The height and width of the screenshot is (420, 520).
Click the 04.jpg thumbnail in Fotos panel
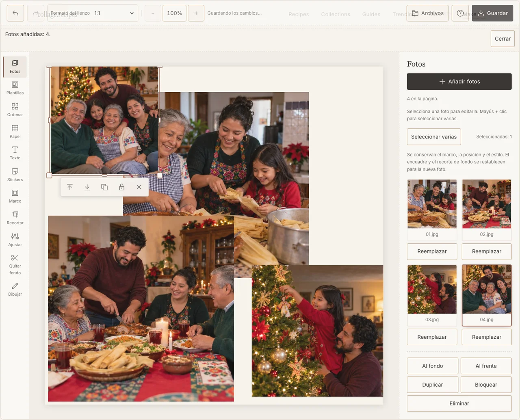tap(487, 295)
